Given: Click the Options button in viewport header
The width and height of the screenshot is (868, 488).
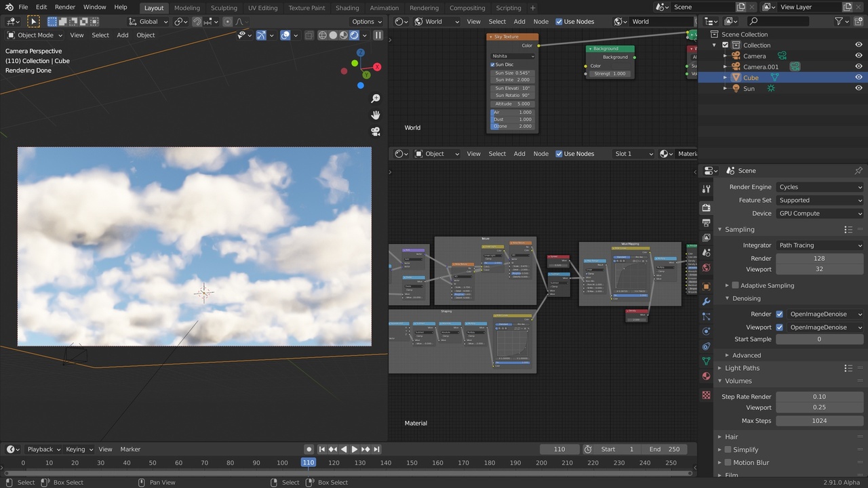Looking at the screenshot, I should click(x=366, y=21).
